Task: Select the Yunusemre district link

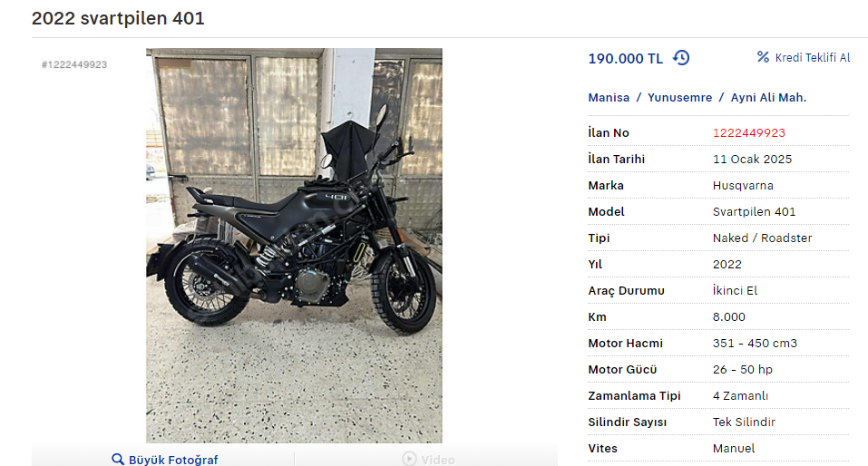Action: (679, 97)
